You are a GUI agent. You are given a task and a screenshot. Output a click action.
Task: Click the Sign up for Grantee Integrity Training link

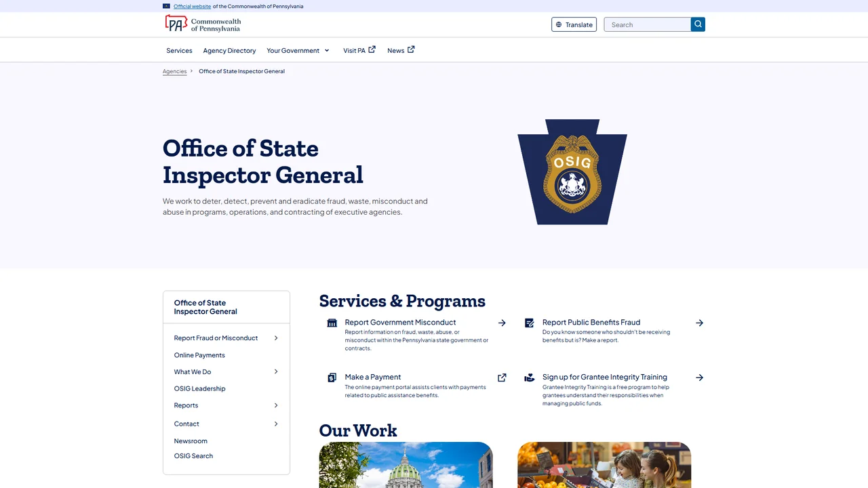(x=605, y=378)
